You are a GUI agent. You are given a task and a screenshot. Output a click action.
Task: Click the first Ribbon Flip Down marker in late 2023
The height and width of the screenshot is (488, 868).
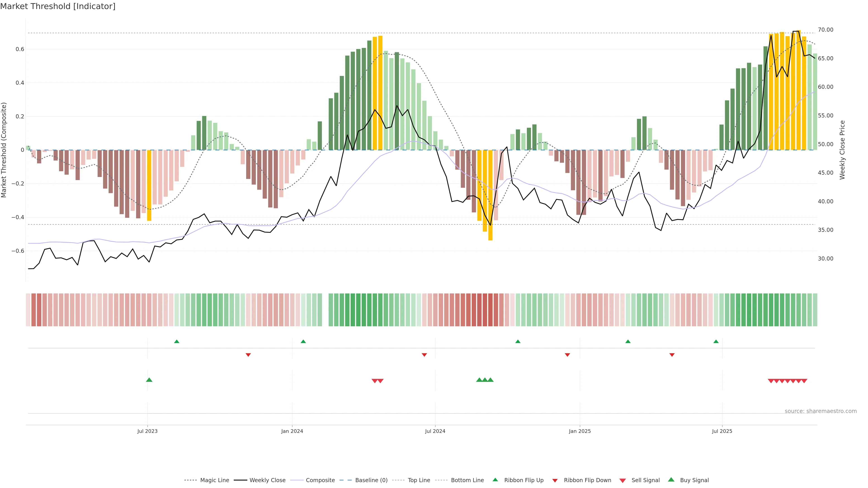(248, 355)
